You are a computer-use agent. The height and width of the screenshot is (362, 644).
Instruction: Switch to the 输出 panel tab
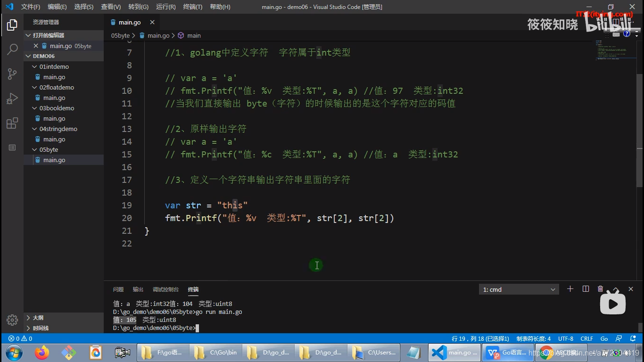click(x=138, y=289)
